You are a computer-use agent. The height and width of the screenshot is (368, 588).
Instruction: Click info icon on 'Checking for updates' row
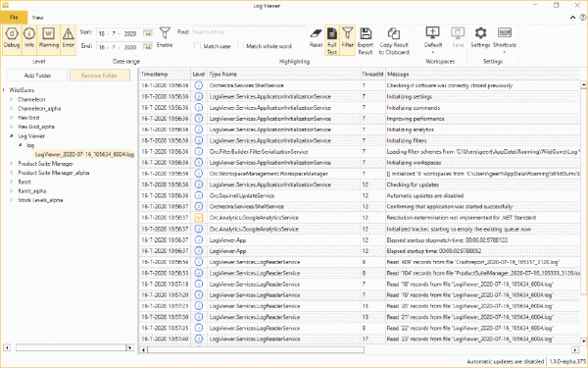199,184
